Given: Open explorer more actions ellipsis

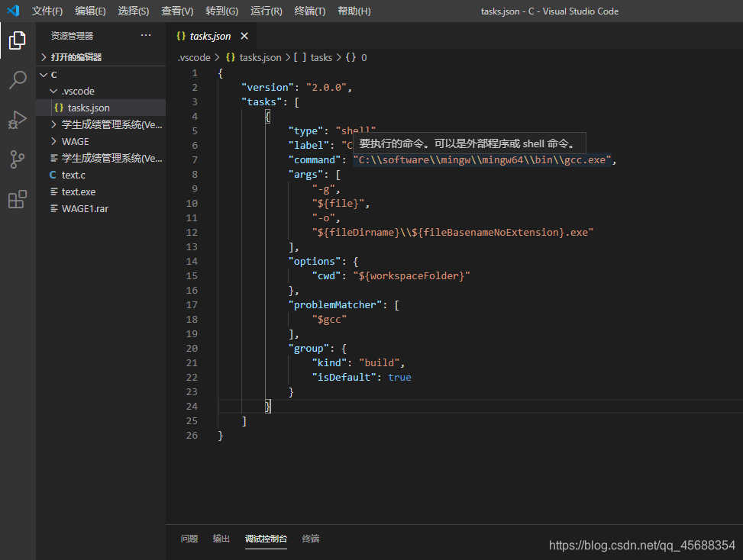Looking at the screenshot, I should click(146, 36).
